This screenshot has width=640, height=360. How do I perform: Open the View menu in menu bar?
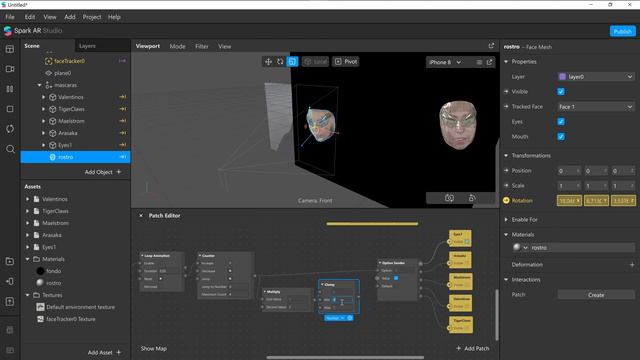[x=50, y=17]
